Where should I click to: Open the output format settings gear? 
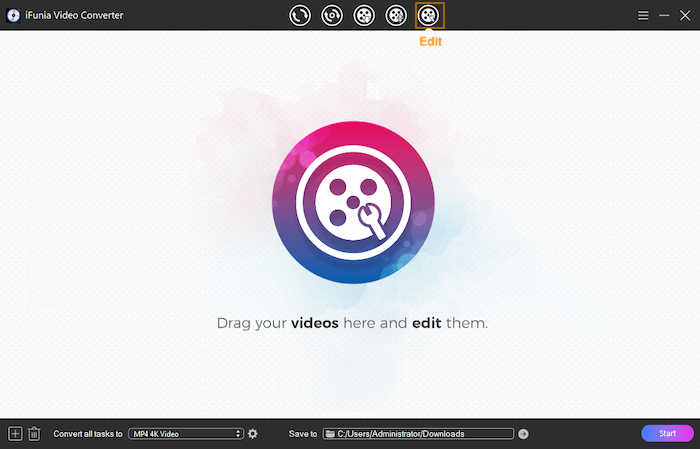point(253,433)
